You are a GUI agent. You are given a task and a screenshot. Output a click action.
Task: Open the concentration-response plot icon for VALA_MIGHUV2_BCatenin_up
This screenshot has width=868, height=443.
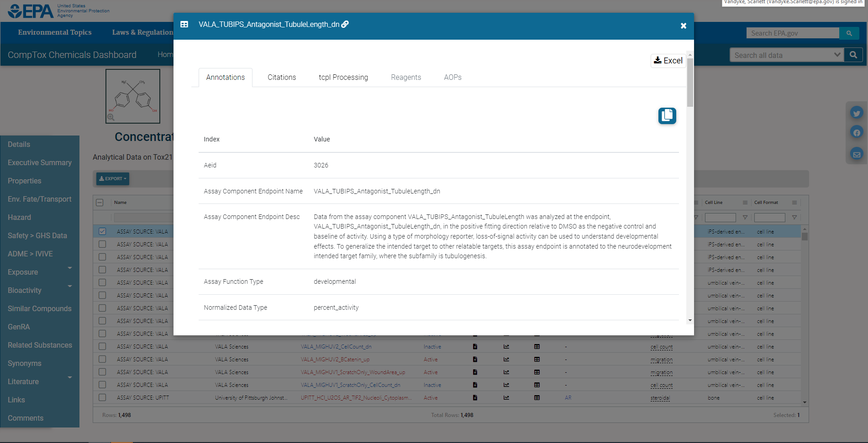[506, 359]
